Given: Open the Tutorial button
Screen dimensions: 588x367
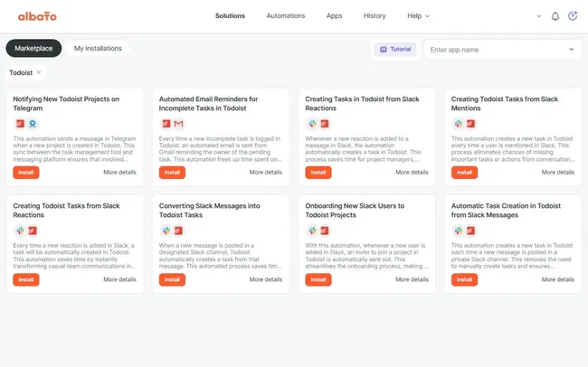Looking at the screenshot, I should tap(395, 49).
